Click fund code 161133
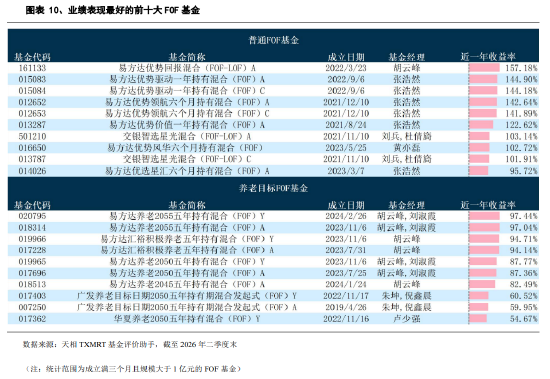The width and height of the screenshot is (550, 379). (x=32, y=68)
